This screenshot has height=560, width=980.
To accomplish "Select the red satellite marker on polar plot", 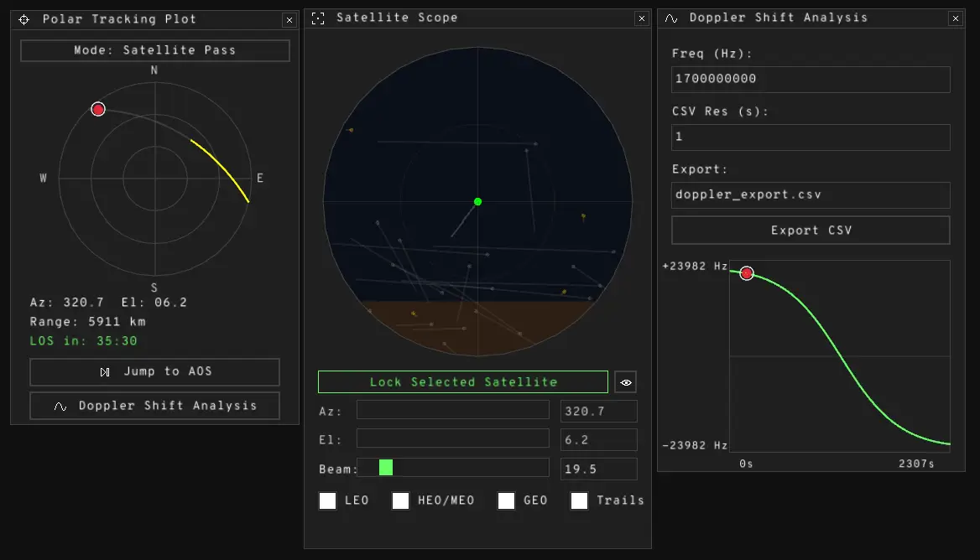I will pyautogui.click(x=98, y=109).
